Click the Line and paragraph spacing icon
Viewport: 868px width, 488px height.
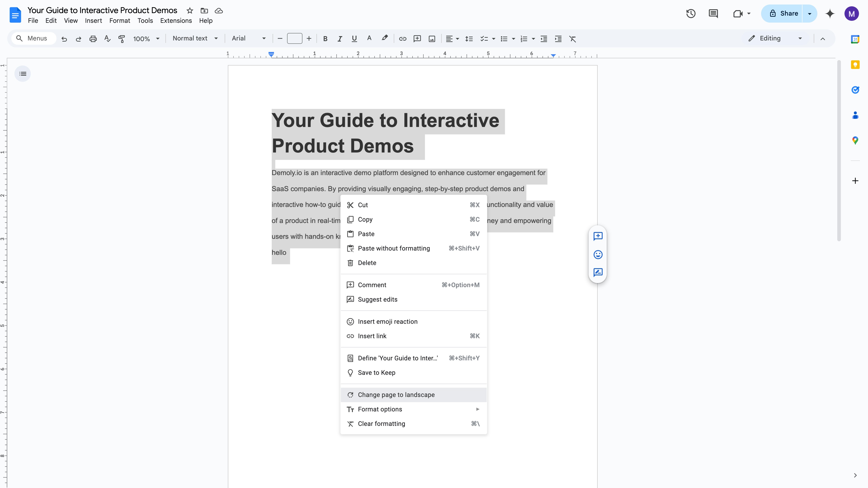pyautogui.click(x=469, y=39)
